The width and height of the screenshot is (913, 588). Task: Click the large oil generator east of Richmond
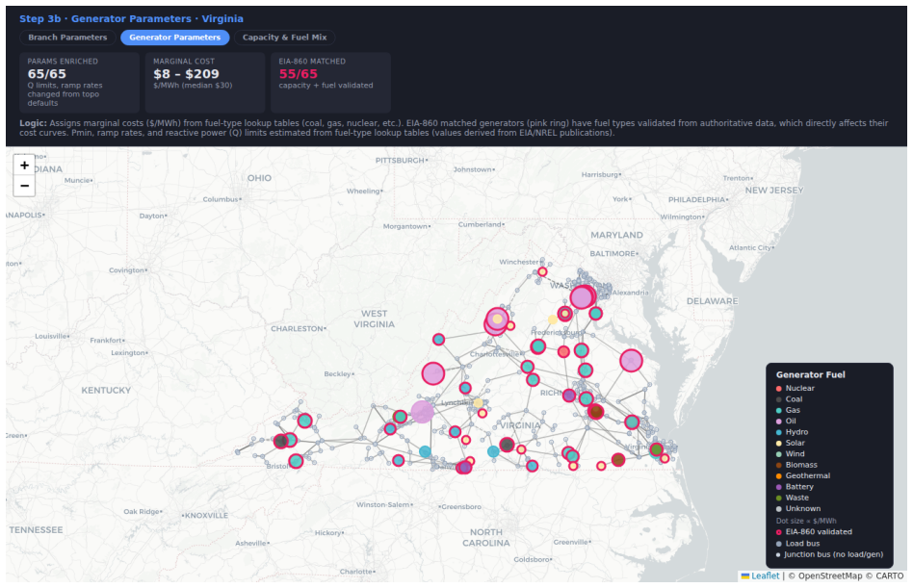point(631,361)
